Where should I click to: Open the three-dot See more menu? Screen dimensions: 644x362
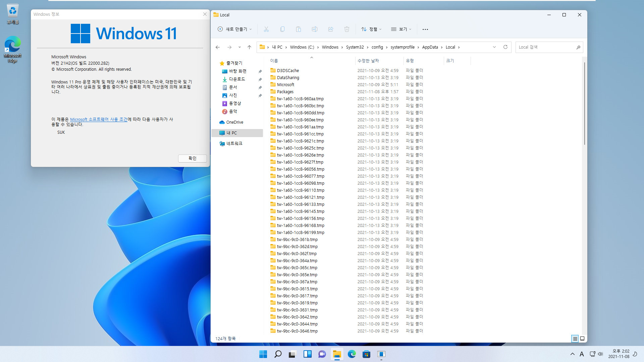(x=425, y=29)
